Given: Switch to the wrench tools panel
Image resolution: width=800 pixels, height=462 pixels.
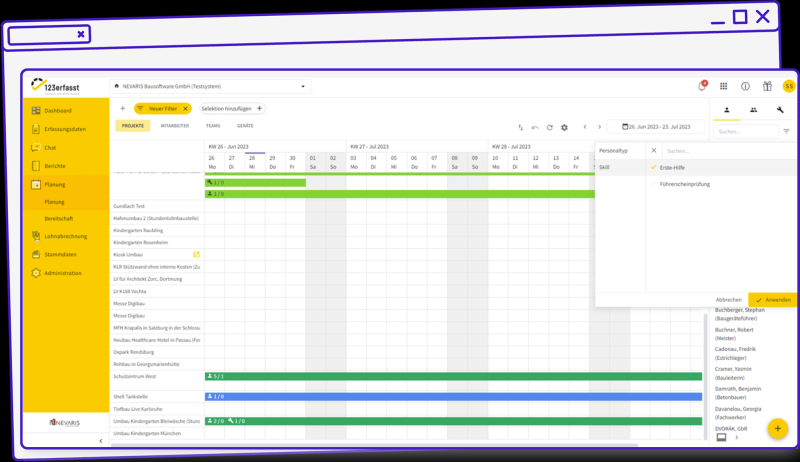Looking at the screenshot, I should 779,109.
